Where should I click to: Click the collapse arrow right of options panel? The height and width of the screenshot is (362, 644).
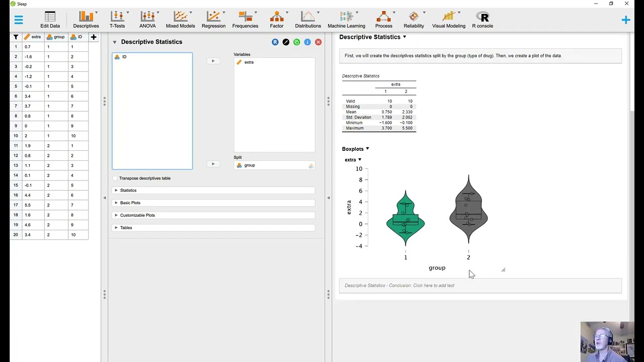coord(328,198)
